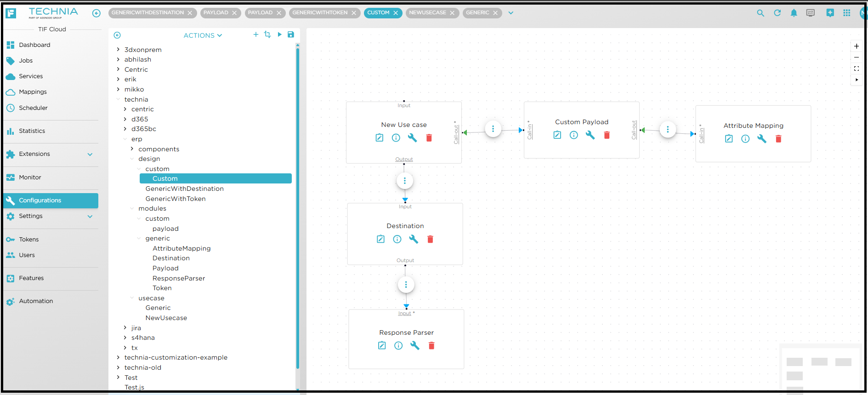This screenshot has width=868, height=395.
Task: Zoom in on the canvas with plus button
Action: click(857, 46)
